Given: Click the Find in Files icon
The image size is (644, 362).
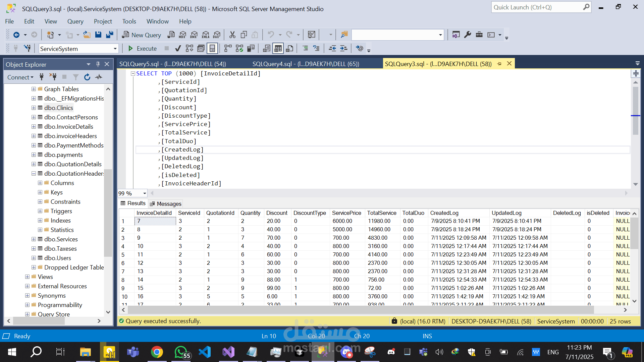Looking at the screenshot, I should point(344,35).
